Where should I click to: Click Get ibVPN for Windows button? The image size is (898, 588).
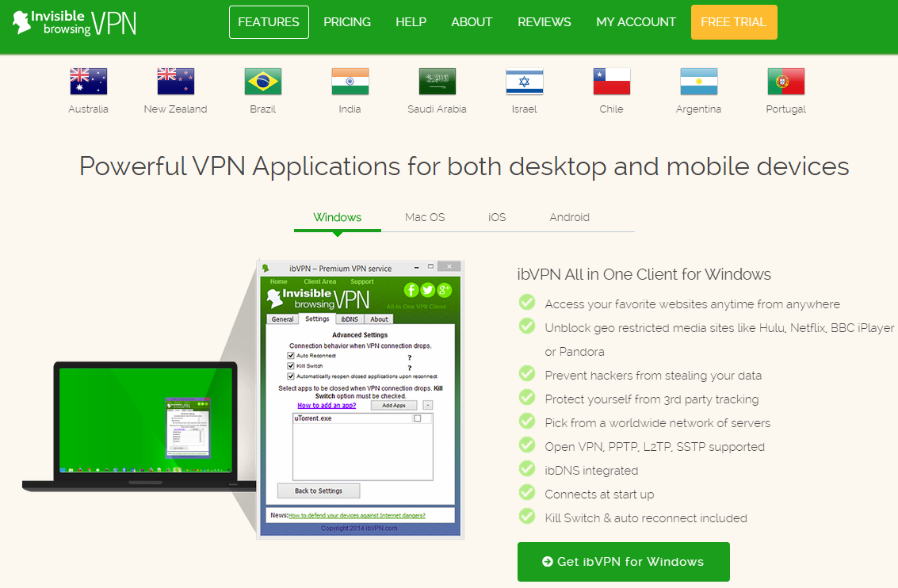point(624,562)
